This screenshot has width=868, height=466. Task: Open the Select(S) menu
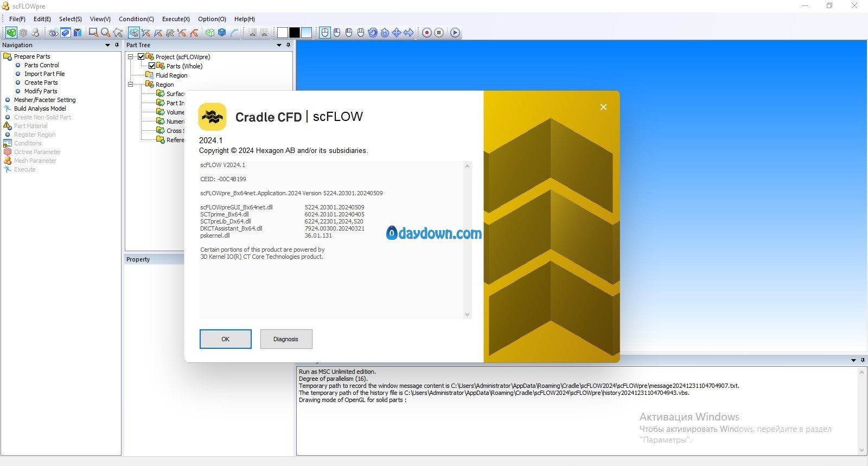(x=71, y=19)
